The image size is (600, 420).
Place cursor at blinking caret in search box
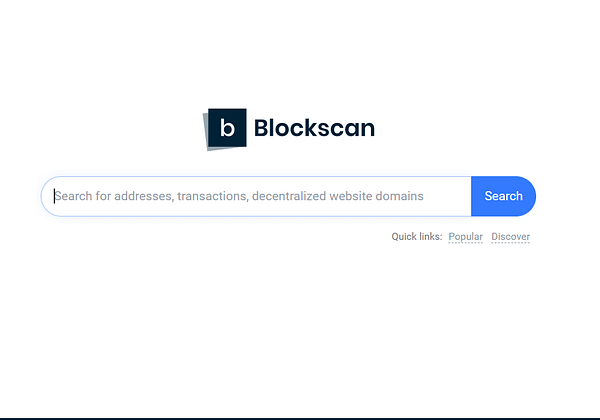click(54, 196)
